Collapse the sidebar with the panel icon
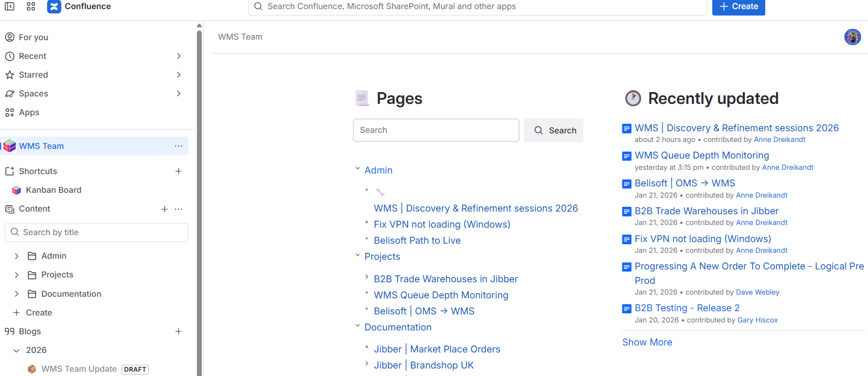868x376 pixels. tap(10, 6)
